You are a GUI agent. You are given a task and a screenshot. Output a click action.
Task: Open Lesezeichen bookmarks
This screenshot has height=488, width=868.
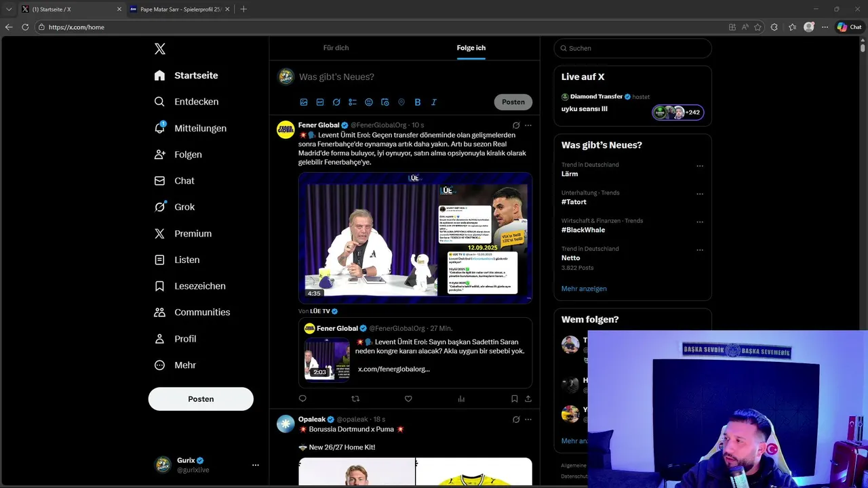[x=190, y=286]
